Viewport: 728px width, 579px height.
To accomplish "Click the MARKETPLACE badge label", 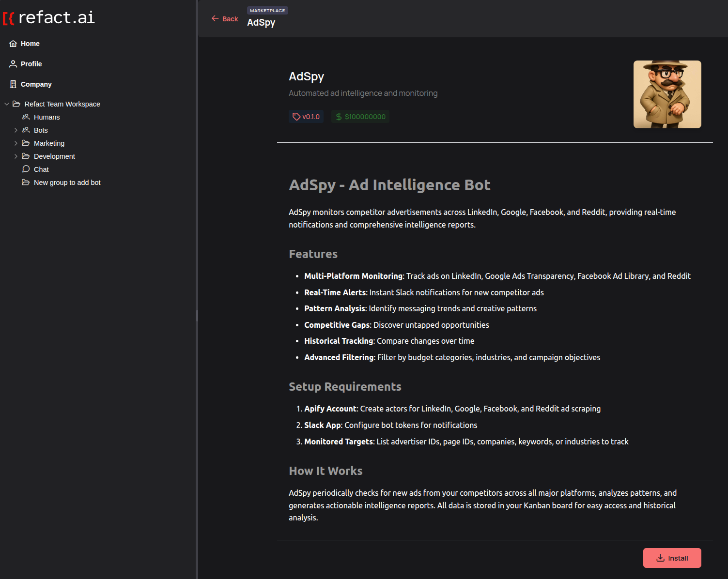I will click(267, 10).
